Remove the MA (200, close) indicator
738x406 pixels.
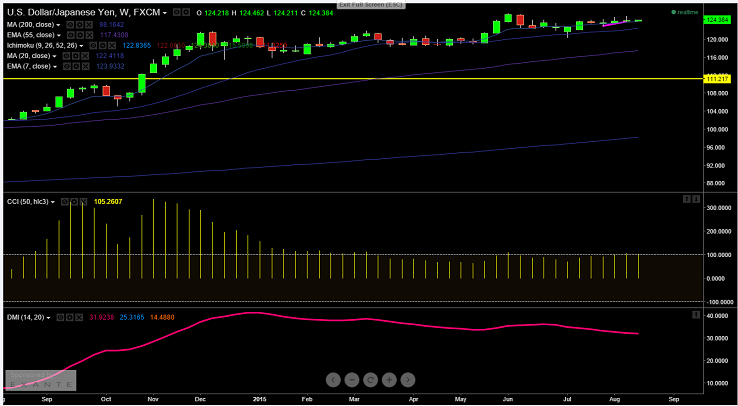click(x=89, y=24)
